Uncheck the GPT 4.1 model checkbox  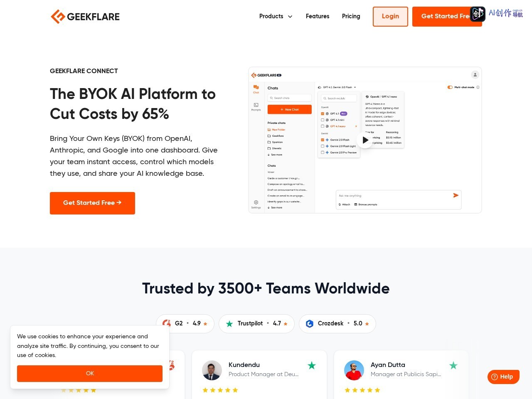click(323, 113)
